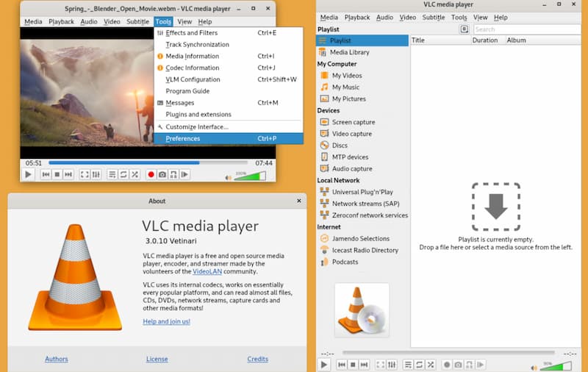Screen dimensions: 588x372
Task: Open Plugins and extensions entry
Action: tap(229, 114)
